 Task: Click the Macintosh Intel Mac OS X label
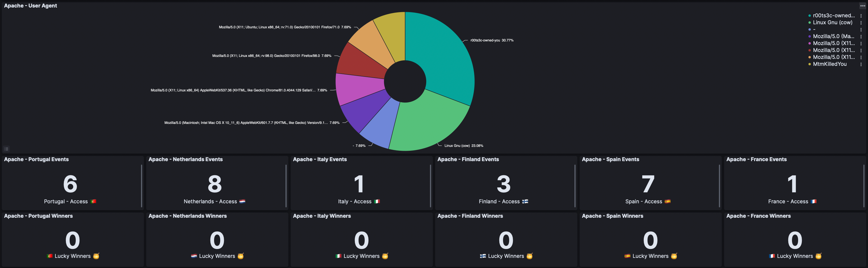point(252,123)
